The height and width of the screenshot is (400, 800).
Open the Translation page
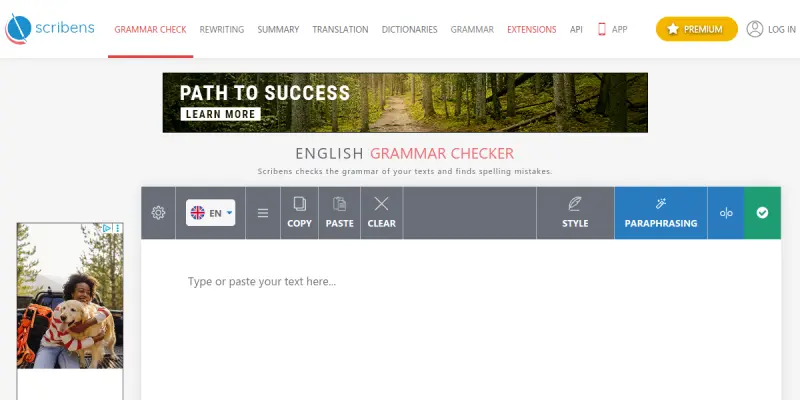[x=340, y=30]
